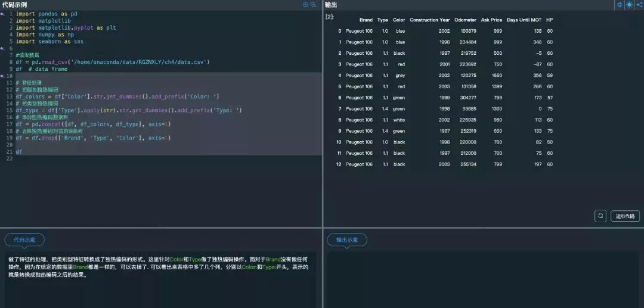Click the Days Until MOT value 346
Image resolution: width=644 pixels, height=308 pixels.
[537, 42]
